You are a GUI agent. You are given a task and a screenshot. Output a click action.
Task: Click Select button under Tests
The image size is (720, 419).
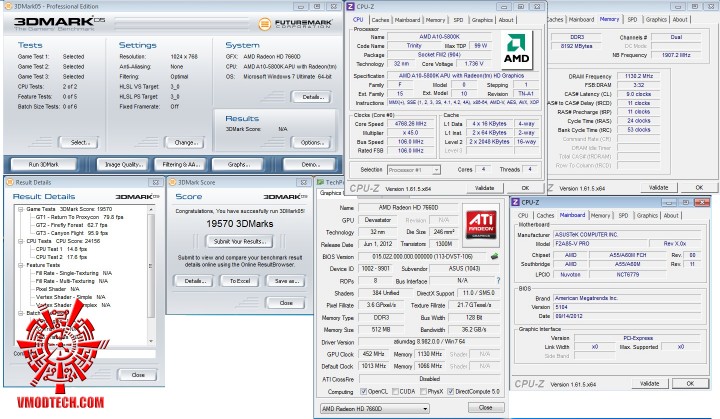click(x=80, y=142)
